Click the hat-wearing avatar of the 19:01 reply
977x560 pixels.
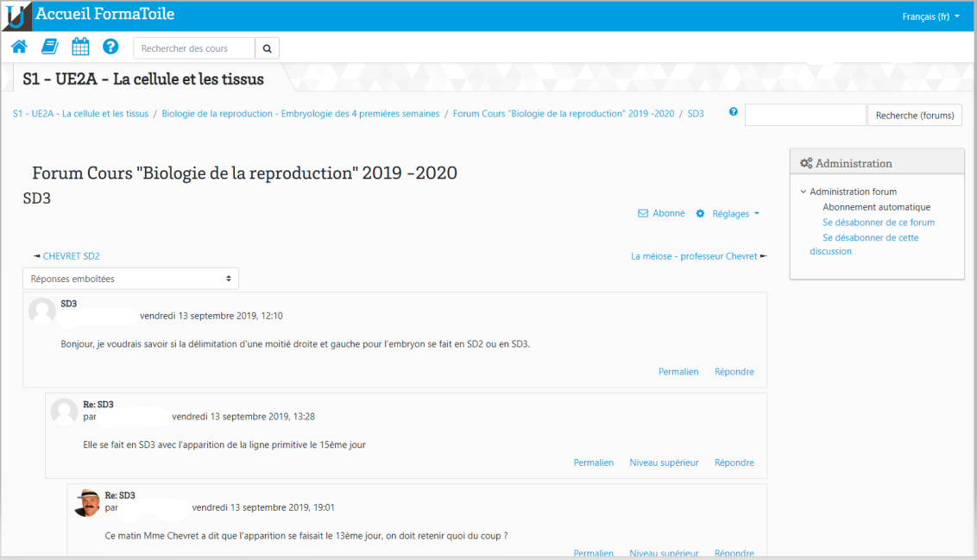pyautogui.click(x=86, y=503)
